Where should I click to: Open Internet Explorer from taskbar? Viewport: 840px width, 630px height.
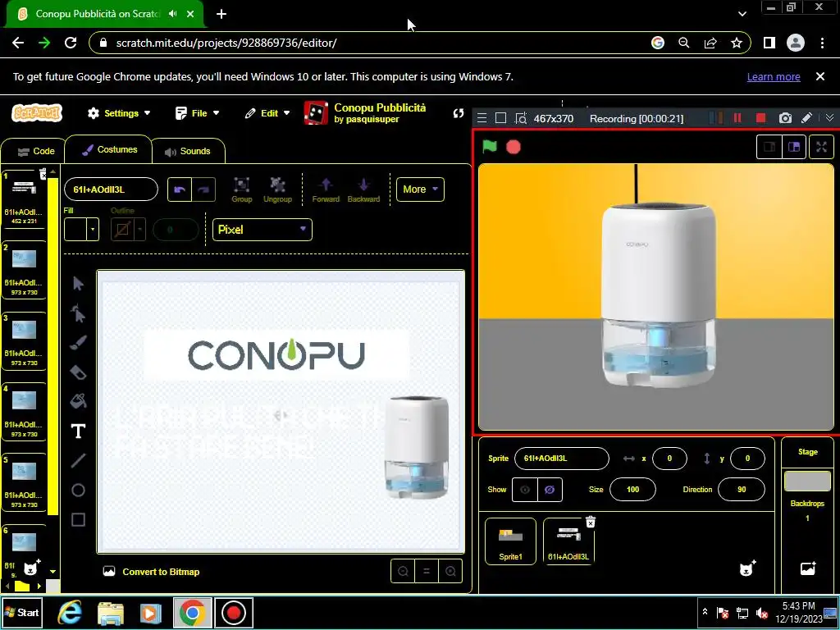[x=70, y=612]
